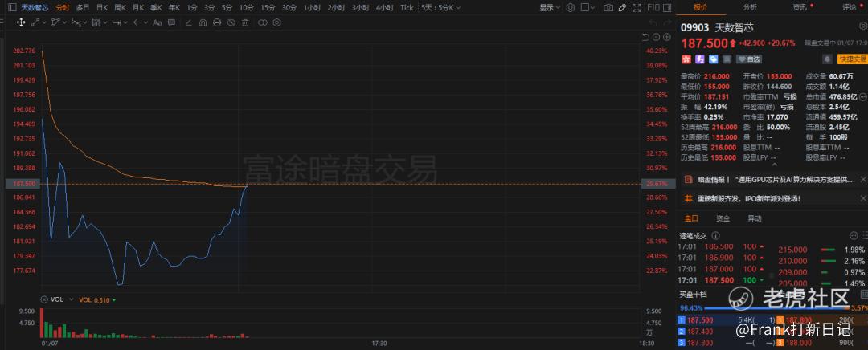Set price alert with bell icon
The width and height of the screenshot is (868, 350).
pyautogui.click(x=828, y=59)
